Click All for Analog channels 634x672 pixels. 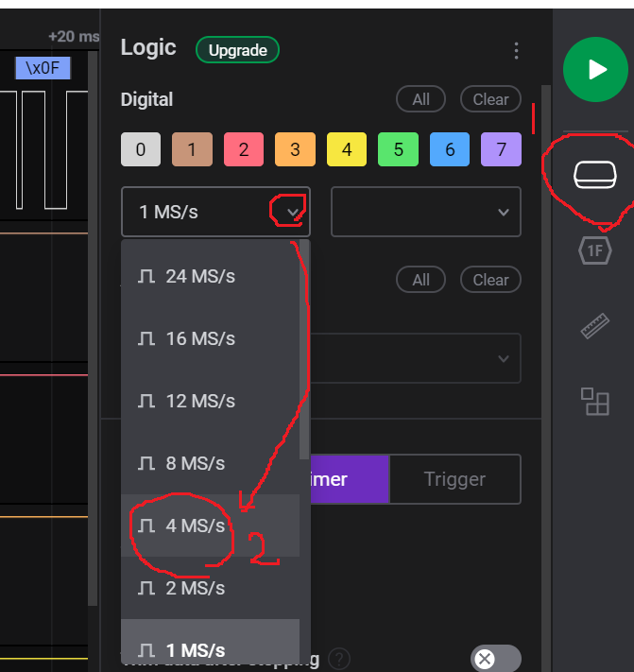click(420, 280)
